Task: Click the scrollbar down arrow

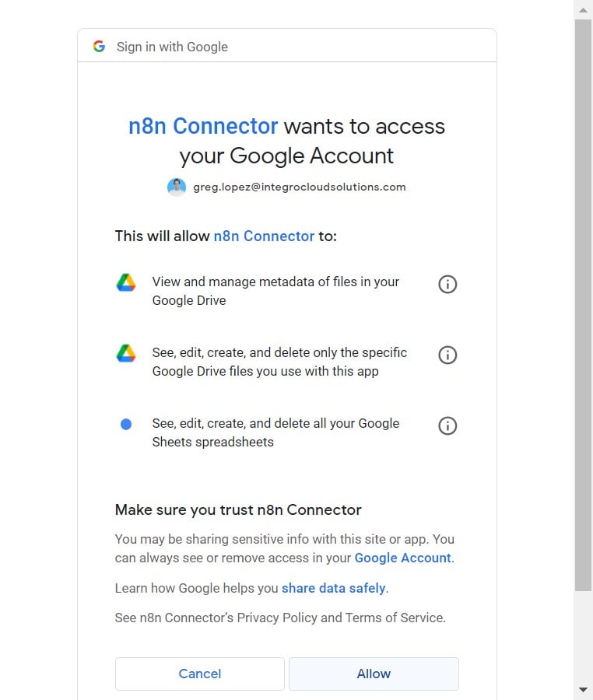Action: (584, 689)
